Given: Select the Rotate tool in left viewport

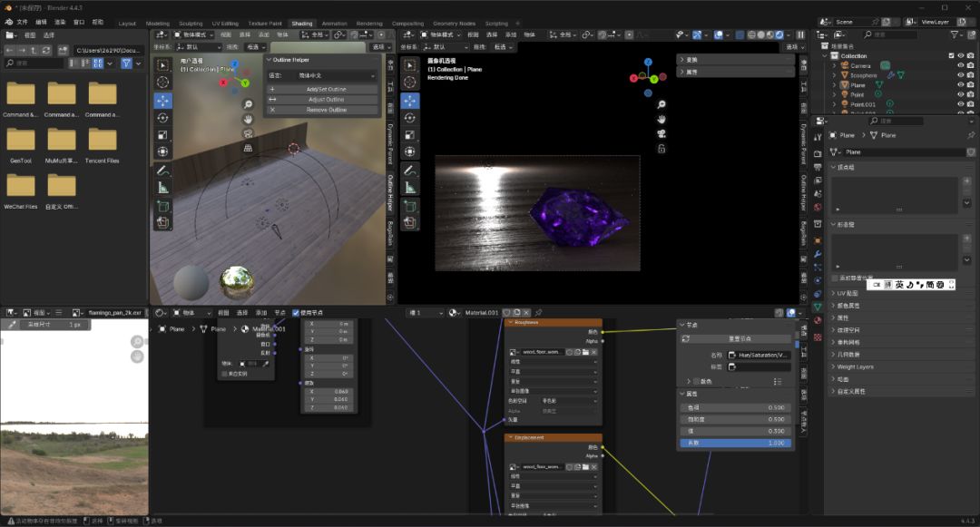Looking at the screenshot, I should (x=162, y=118).
